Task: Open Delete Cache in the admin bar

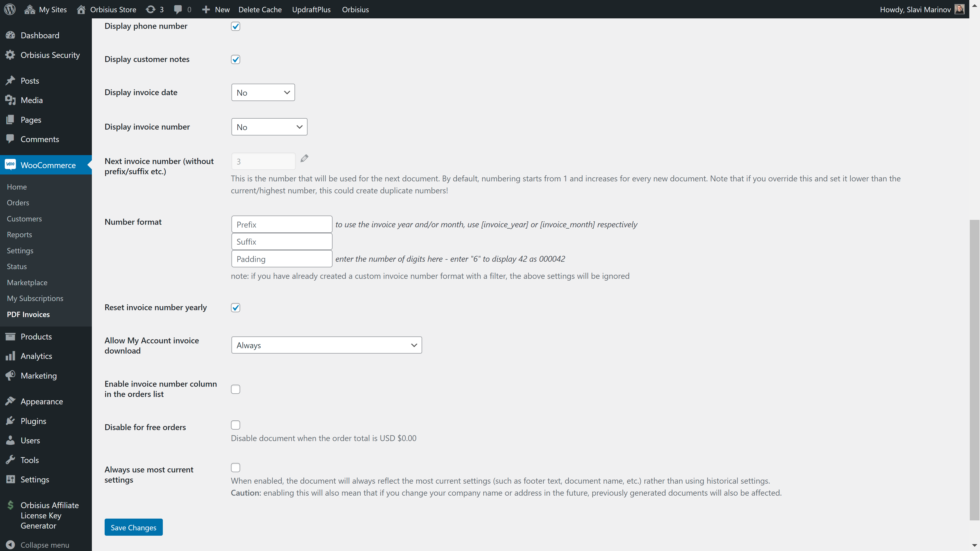Action: pos(260,9)
